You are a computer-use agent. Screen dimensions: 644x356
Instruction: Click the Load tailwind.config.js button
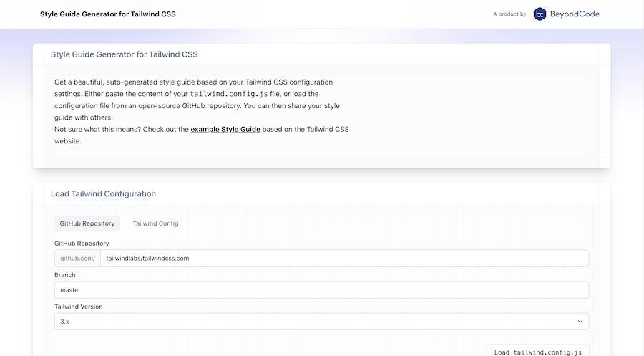click(537, 352)
